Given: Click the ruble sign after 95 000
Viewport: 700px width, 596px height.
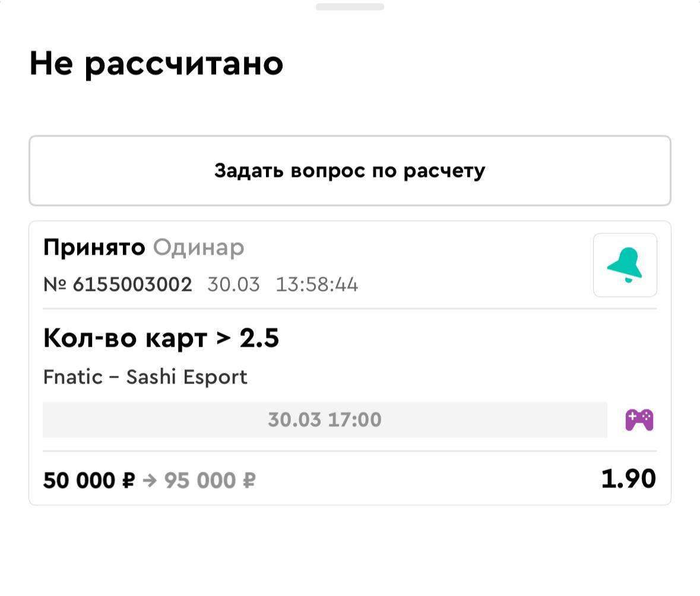Looking at the screenshot, I should click(249, 480).
